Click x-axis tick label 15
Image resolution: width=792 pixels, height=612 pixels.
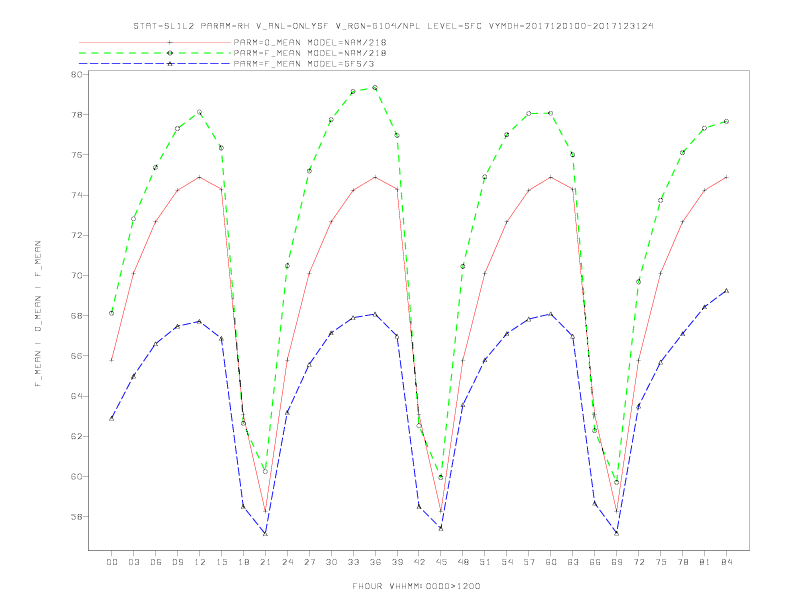221,562
